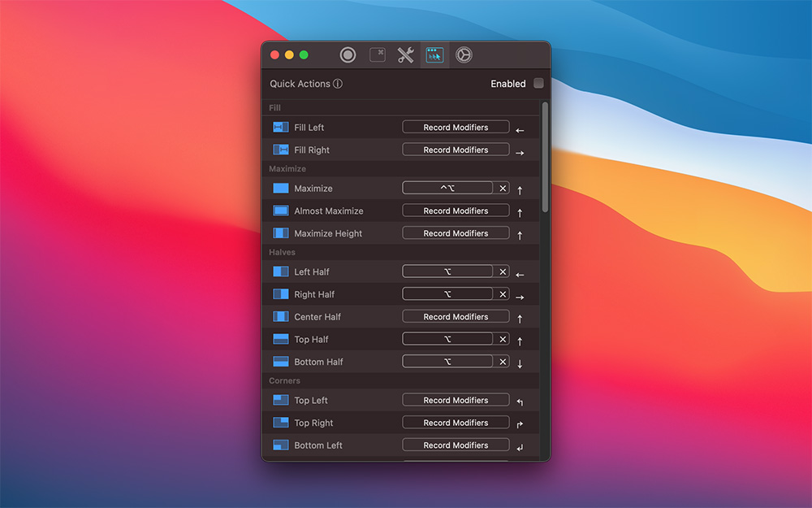The width and height of the screenshot is (812, 508).
Task: Click the left arrow beside Fill Left
Action: (520, 131)
